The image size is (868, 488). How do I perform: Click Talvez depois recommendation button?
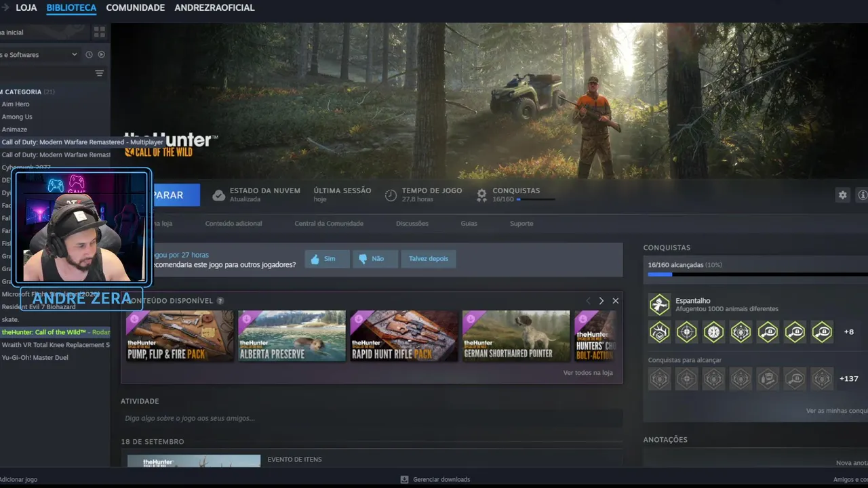(429, 259)
